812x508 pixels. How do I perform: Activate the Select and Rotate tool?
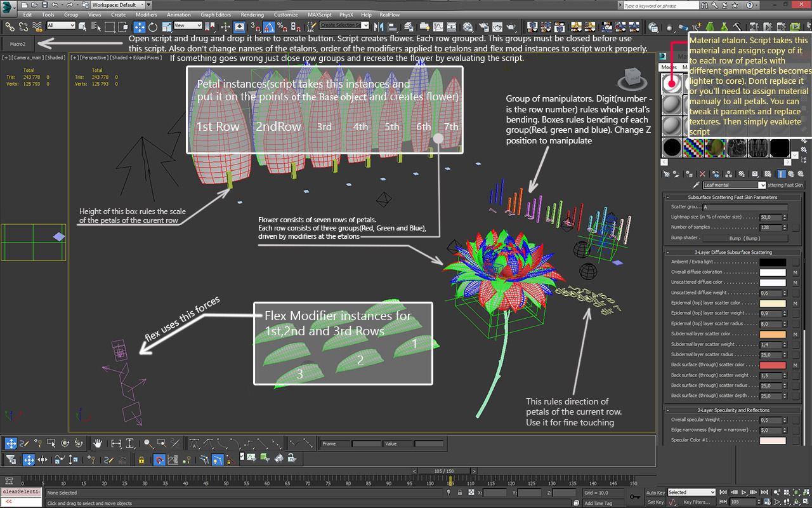153,27
